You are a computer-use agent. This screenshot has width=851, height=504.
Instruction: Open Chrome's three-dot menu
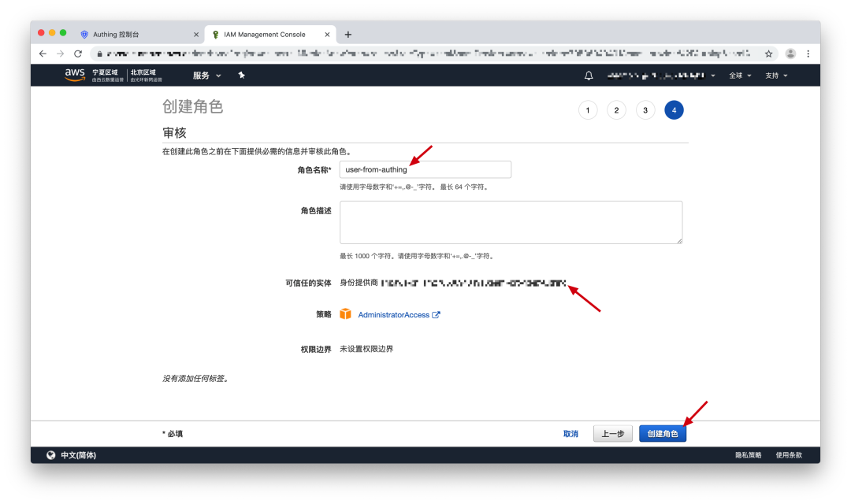[808, 54]
